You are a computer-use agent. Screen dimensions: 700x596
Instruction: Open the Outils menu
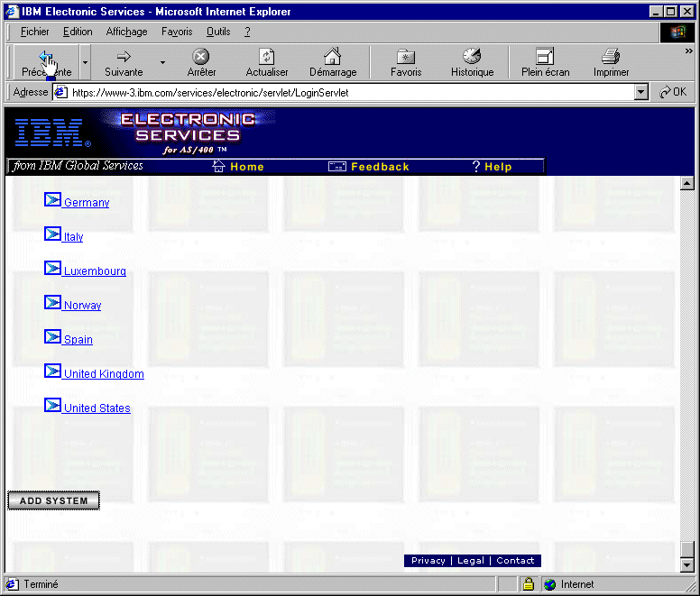[218, 32]
